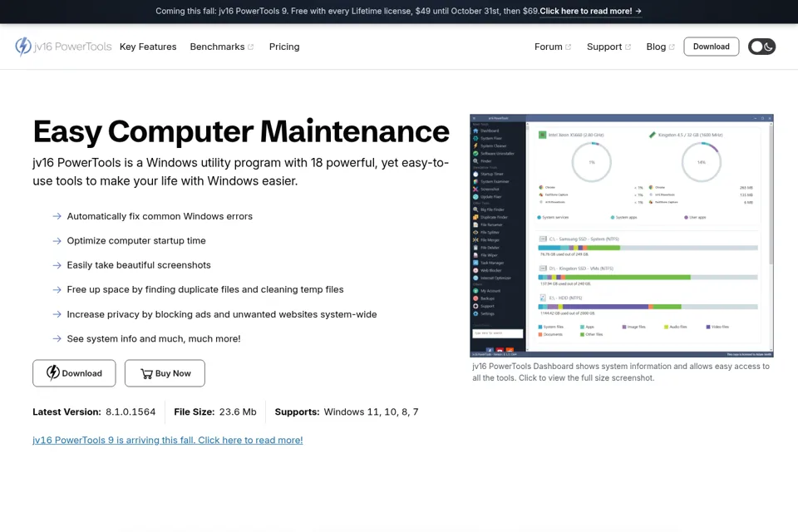Visit the Blog from the header

click(660, 47)
